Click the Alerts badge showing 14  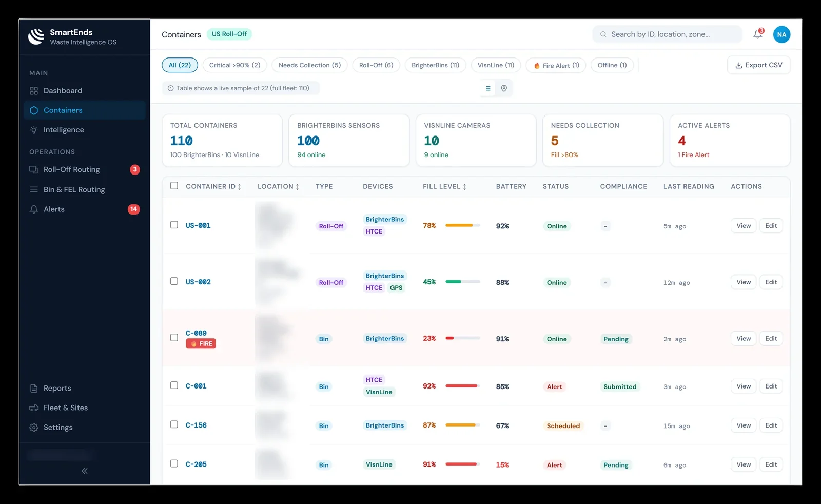[x=133, y=209]
